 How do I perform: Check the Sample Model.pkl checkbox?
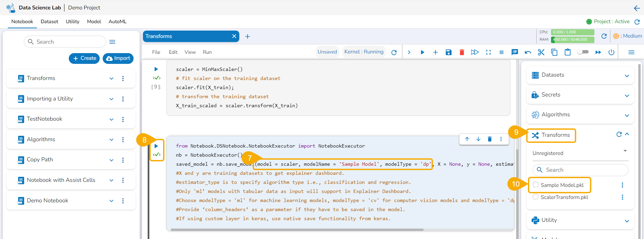[536, 185]
